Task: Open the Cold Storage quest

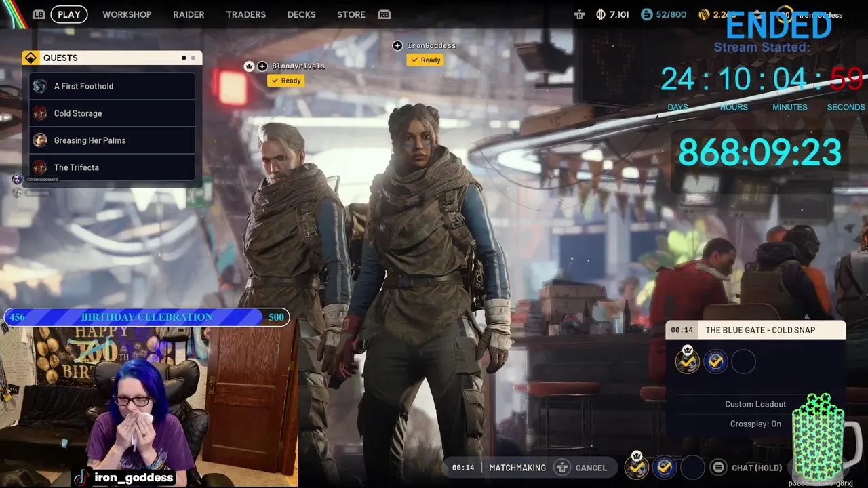Action: click(113, 113)
